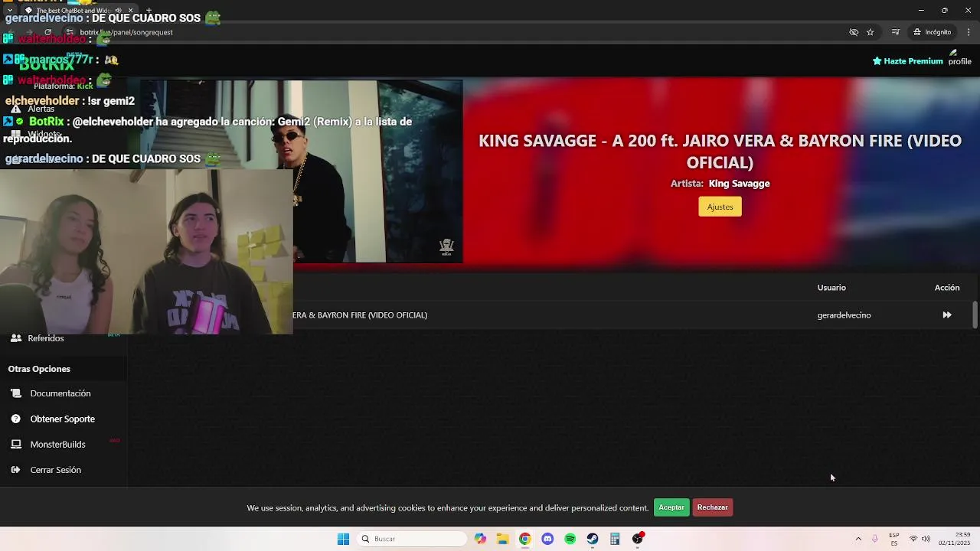The height and width of the screenshot is (551, 980).
Task: Open Documentación in the sidebar
Action: (60, 393)
